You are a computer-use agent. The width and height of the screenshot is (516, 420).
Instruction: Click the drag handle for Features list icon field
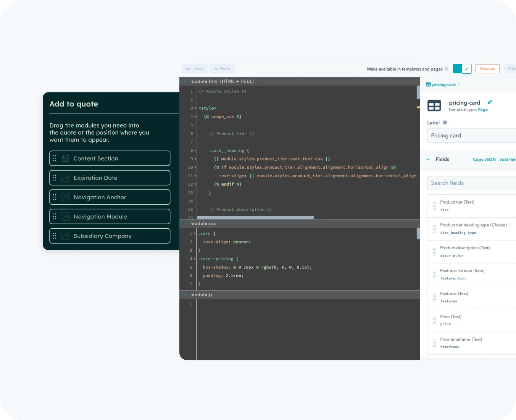click(434, 275)
